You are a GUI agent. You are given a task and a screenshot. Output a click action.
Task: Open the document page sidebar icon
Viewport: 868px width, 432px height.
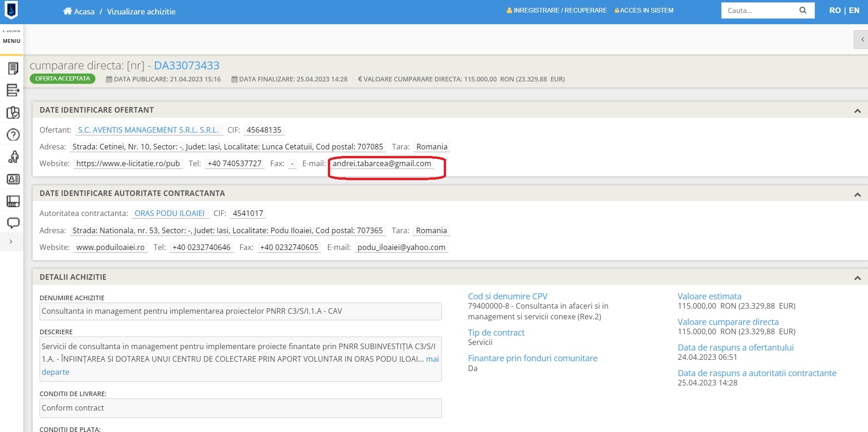pyautogui.click(x=13, y=68)
